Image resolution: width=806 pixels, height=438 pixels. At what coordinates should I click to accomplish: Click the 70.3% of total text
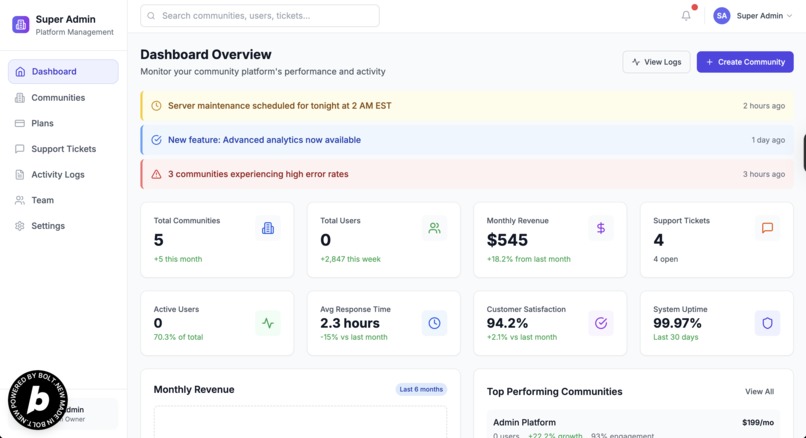(178, 337)
